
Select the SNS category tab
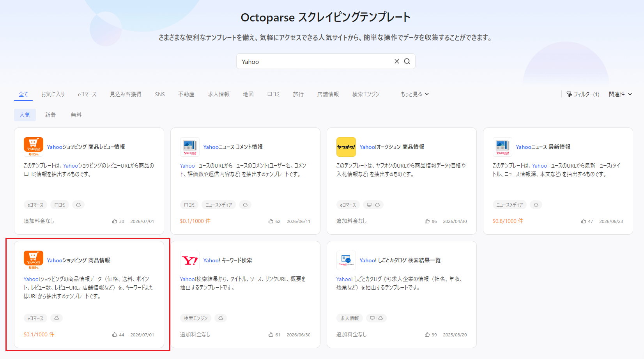(x=160, y=94)
